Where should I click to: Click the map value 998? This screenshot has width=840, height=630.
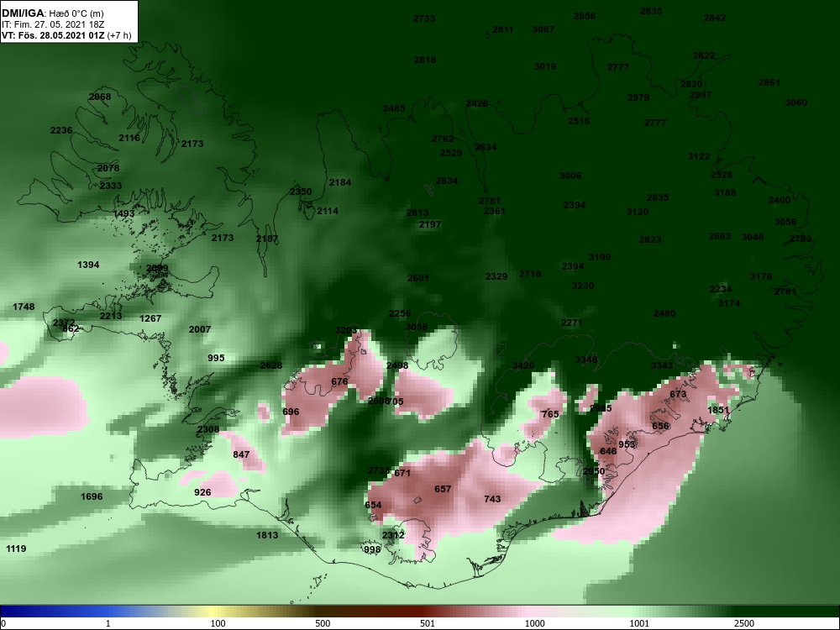point(372,549)
